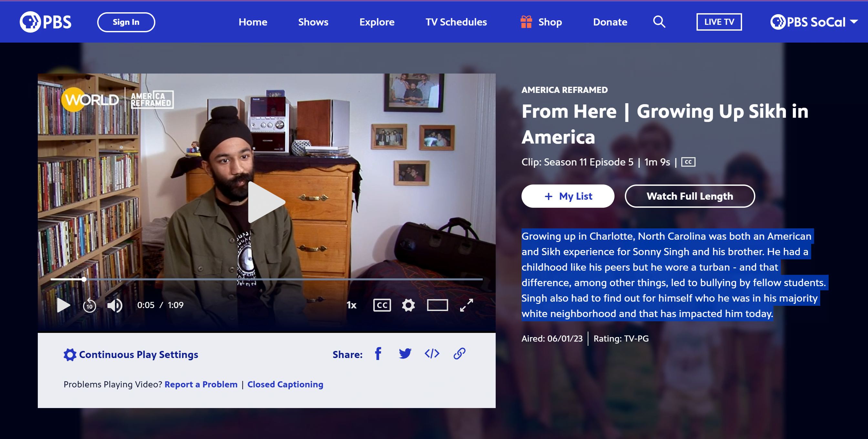
Task: Open TV Schedules navigation item
Action: click(x=456, y=22)
